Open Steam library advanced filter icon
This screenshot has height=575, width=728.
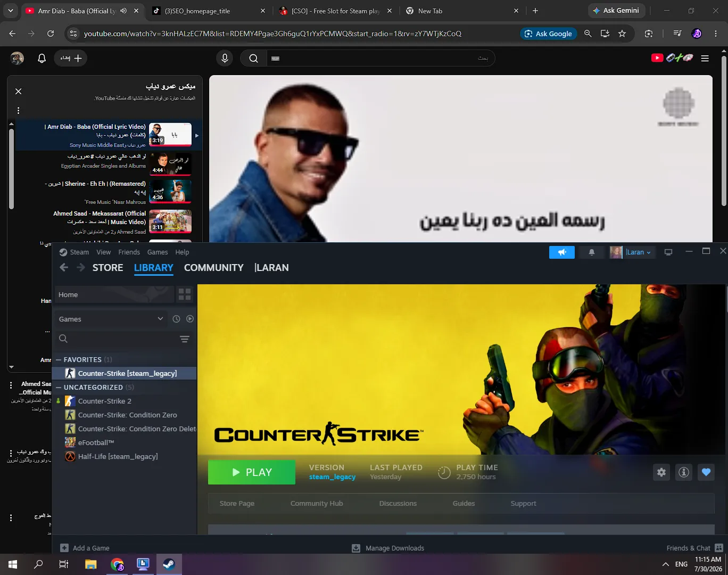coord(185,339)
